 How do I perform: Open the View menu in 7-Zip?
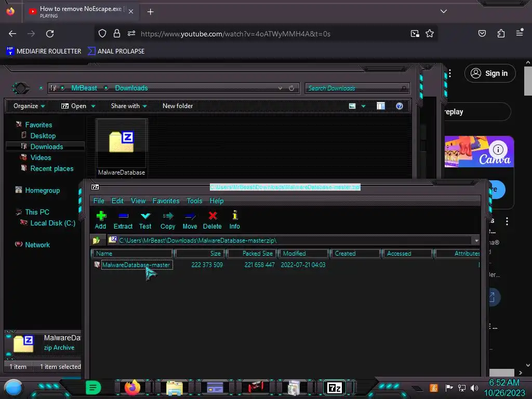[x=138, y=201]
